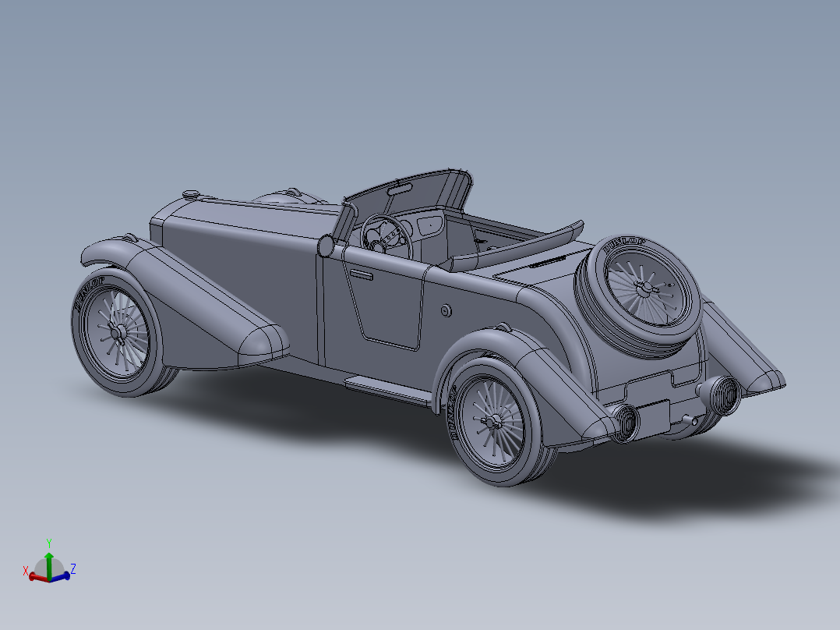Click the DUNLOP lettering on spare tire
Screen dimensions: 840x630
click(623, 245)
